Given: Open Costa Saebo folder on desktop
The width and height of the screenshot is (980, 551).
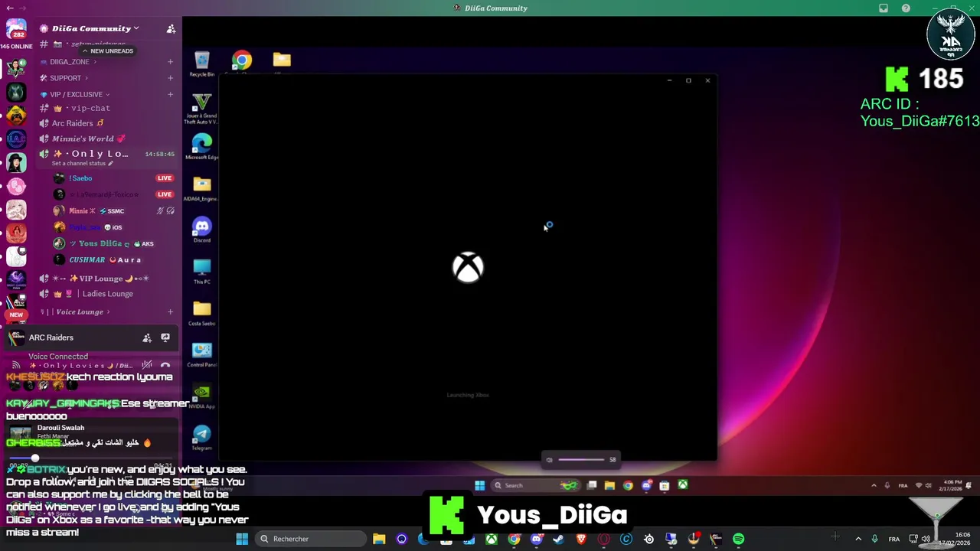Looking at the screenshot, I should point(201,313).
